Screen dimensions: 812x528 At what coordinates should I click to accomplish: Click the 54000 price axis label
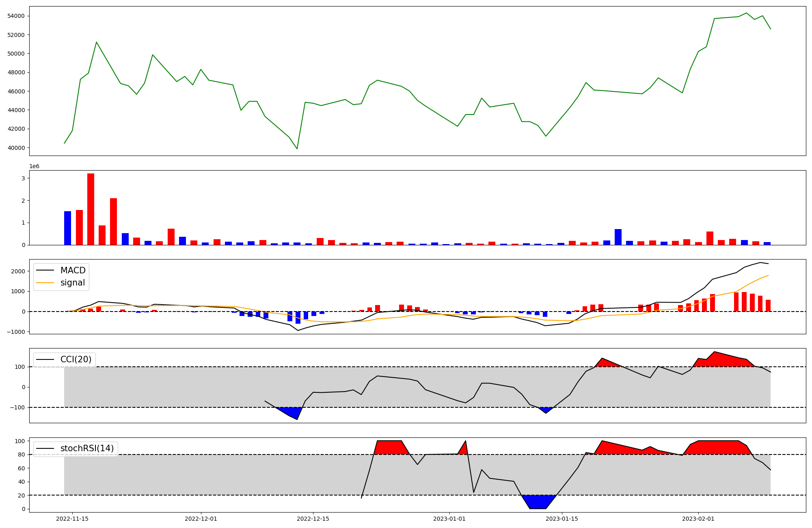(16, 16)
